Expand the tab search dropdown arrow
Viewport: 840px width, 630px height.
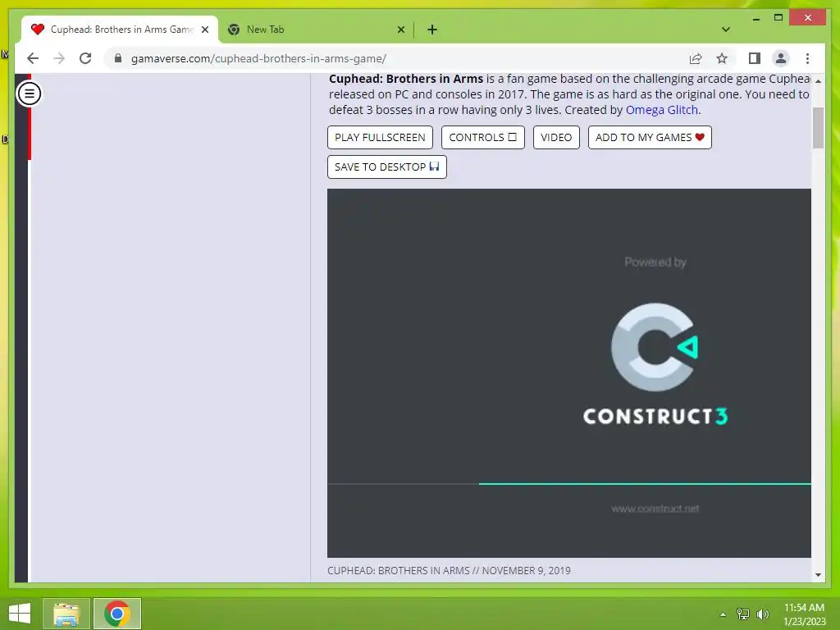725,30
